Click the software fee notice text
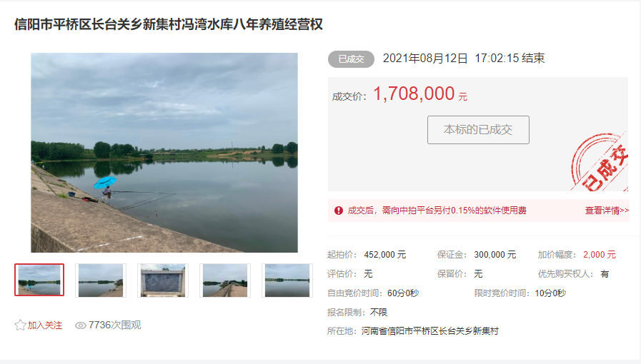The image size is (641, 364). tap(437, 211)
